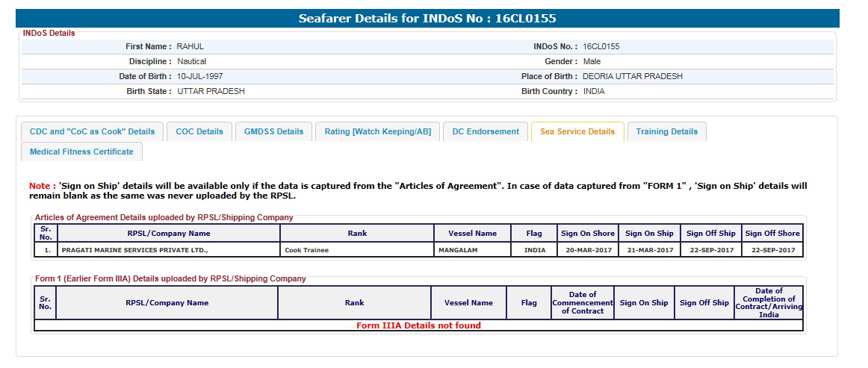Image resolution: width=868 pixels, height=368 pixels.
Task: Go to the DC Endorsement tab
Action: [486, 131]
